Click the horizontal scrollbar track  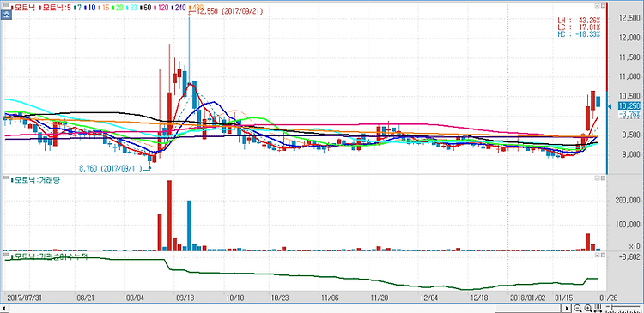[286, 308]
